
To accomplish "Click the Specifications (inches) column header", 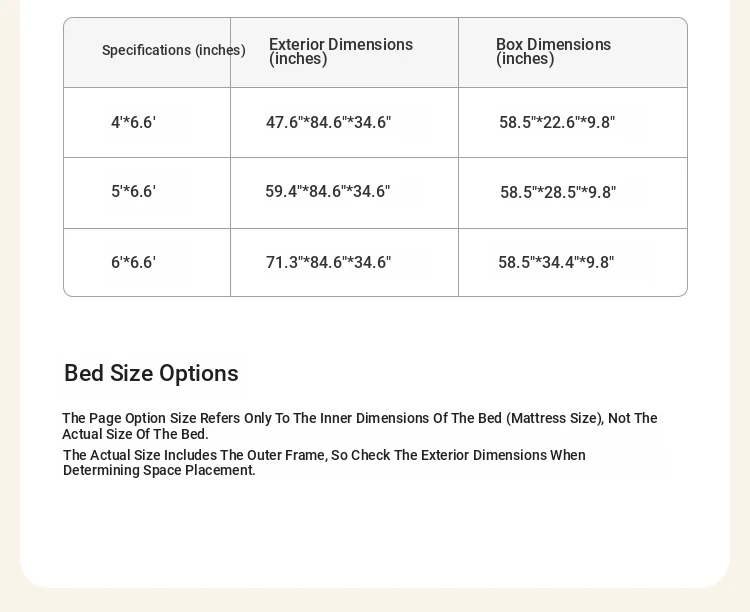I will click(174, 50).
